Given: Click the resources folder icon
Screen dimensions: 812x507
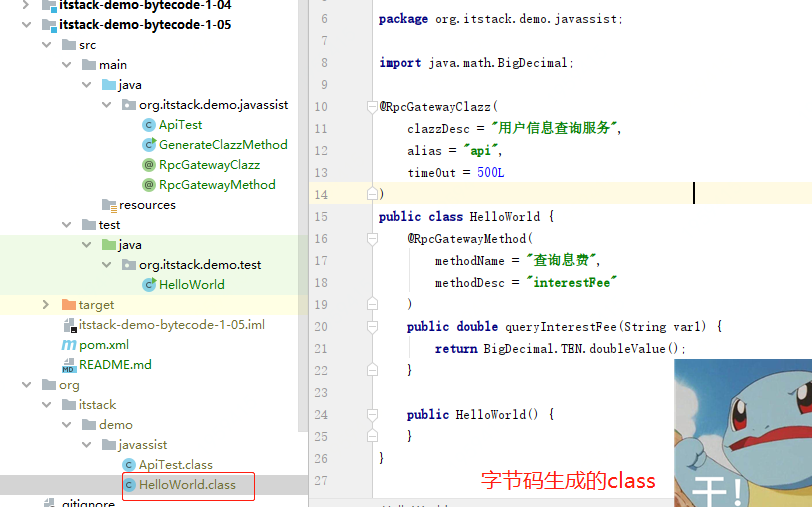Looking at the screenshot, I should coord(109,206).
